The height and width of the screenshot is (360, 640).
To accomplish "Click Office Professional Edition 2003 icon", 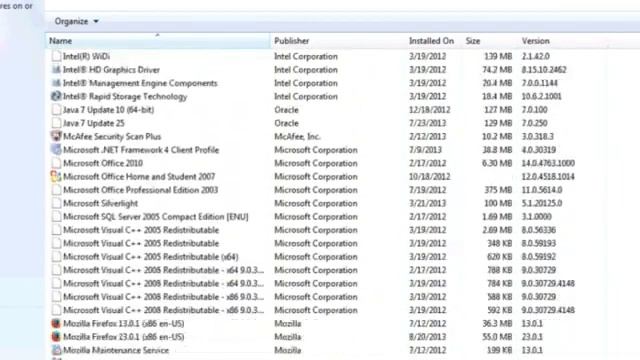I will pyautogui.click(x=56, y=190).
